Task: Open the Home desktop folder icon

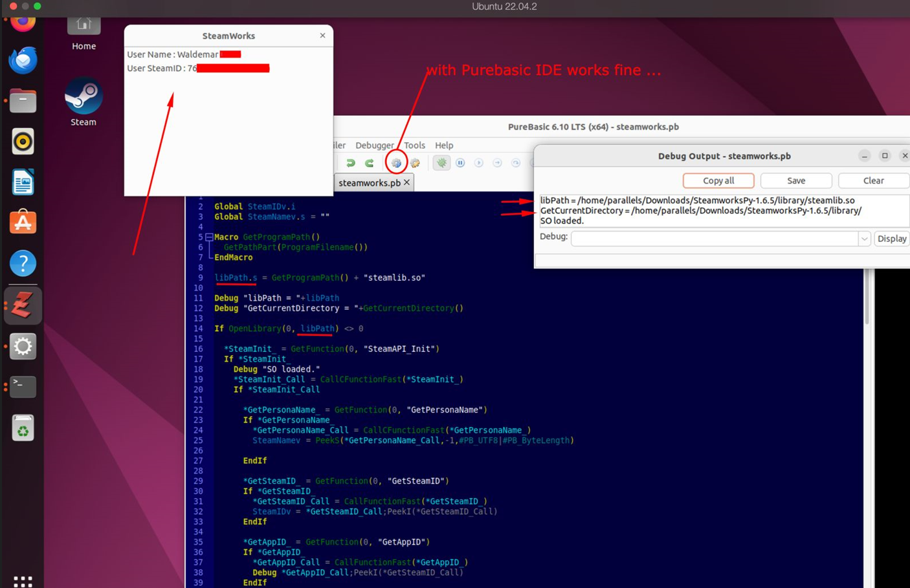Action: 83,34
